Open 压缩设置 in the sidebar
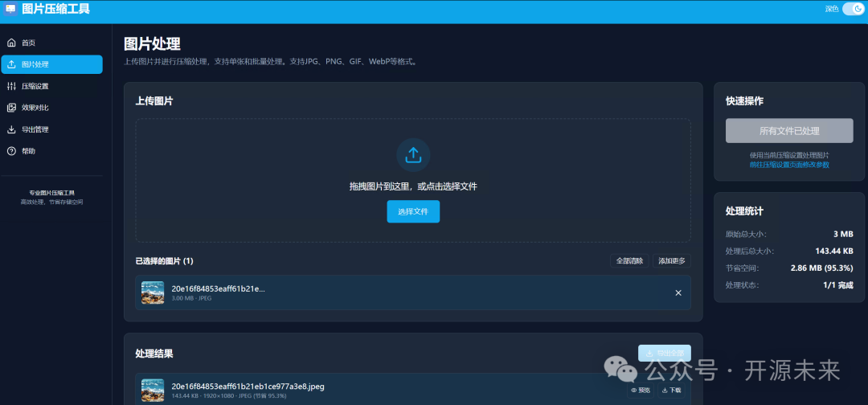The height and width of the screenshot is (405, 868). pos(51,86)
